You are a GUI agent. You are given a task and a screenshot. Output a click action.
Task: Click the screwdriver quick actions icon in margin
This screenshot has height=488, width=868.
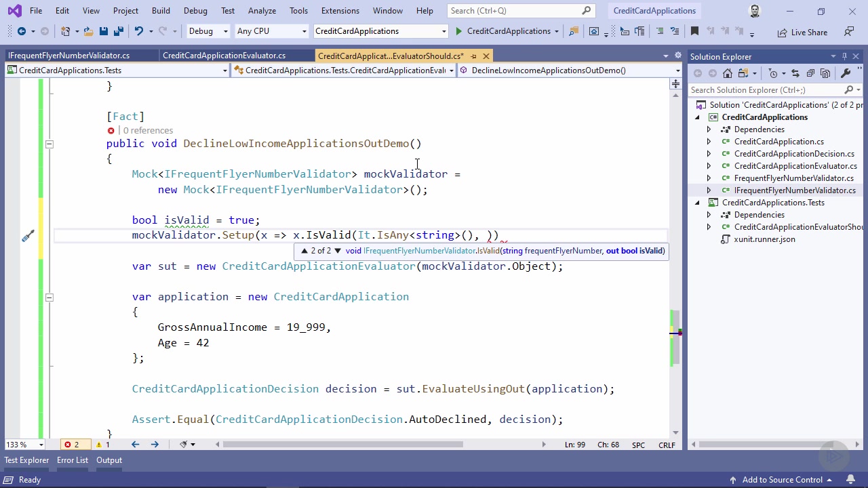pos(28,236)
